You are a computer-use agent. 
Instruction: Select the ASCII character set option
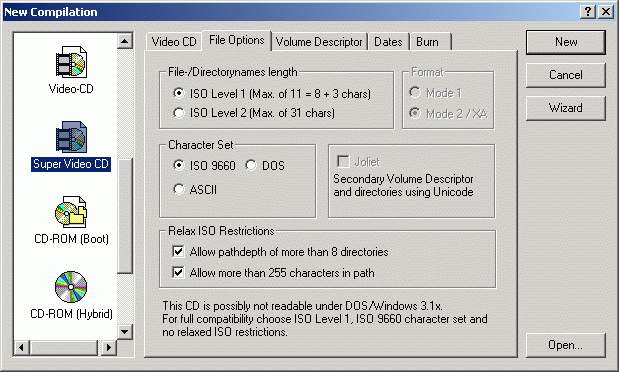point(178,189)
